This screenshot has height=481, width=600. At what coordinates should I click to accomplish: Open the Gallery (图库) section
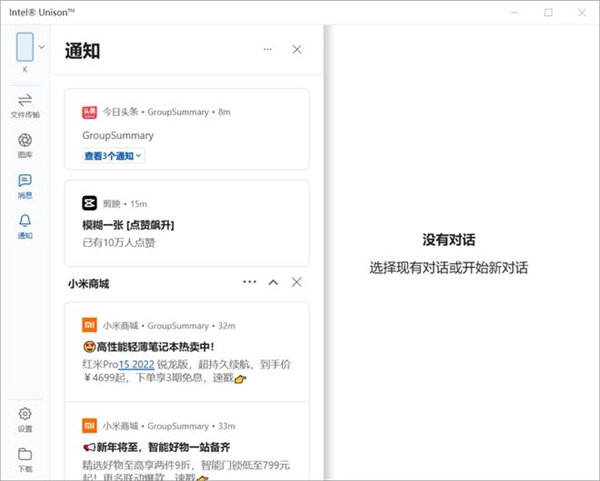(x=25, y=145)
